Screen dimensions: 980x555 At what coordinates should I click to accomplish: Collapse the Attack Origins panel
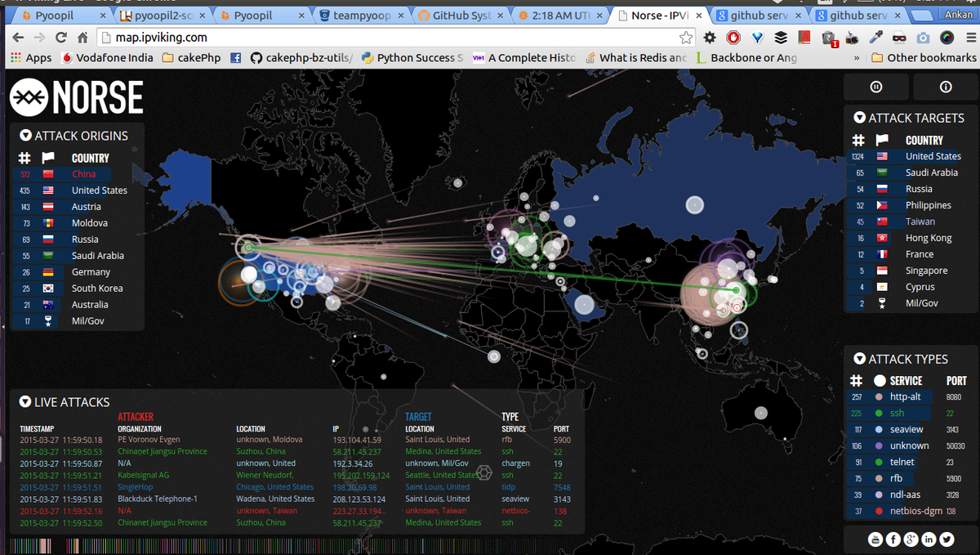[26, 136]
